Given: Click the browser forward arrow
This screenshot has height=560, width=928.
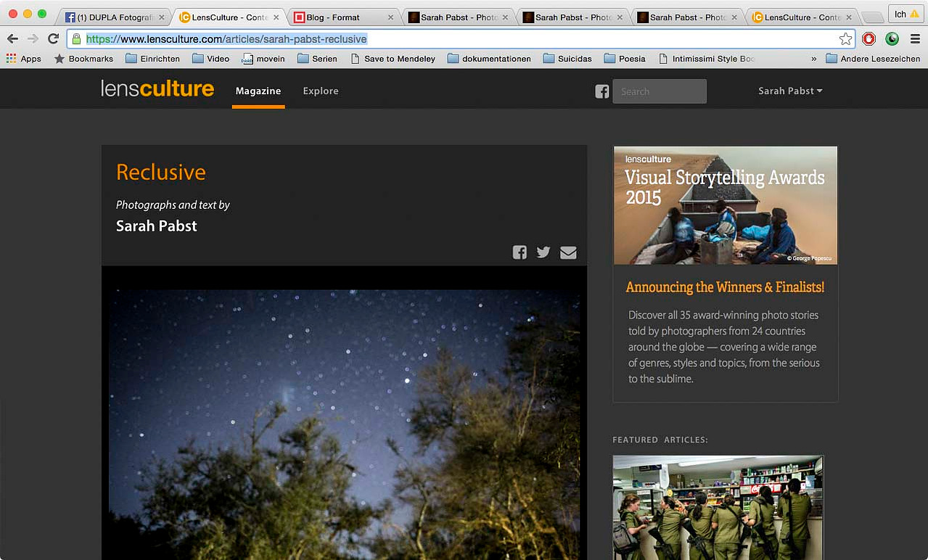Looking at the screenshot, I should point(33,39).
